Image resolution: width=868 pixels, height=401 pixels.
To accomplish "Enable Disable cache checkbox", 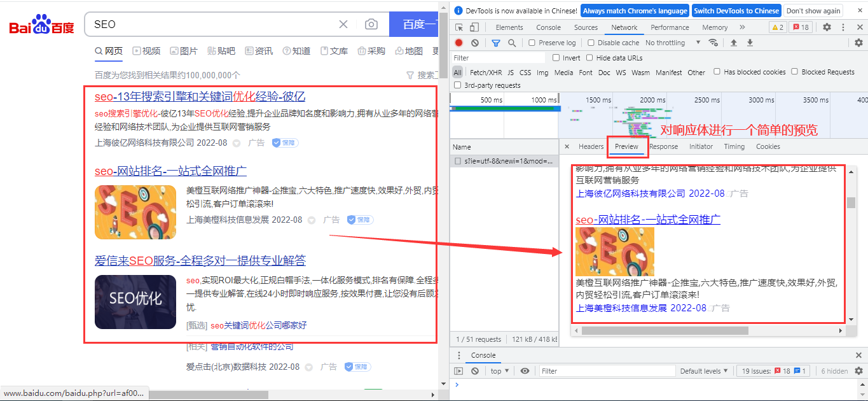I will [591, 43].
